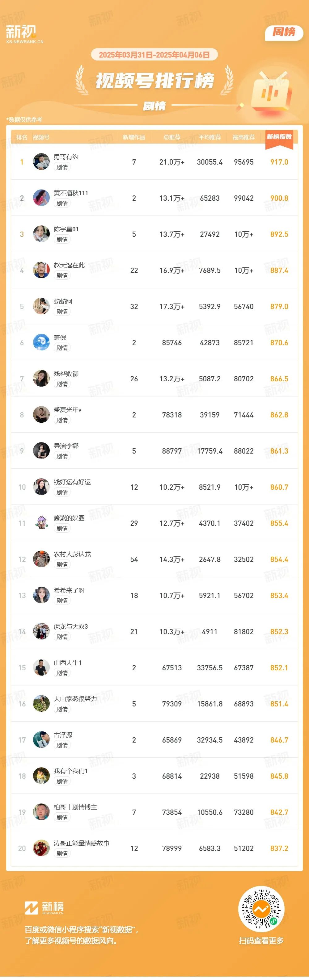Click the 新增作品 column header
This screenshot has width=309, height=980.
(134, 137)
